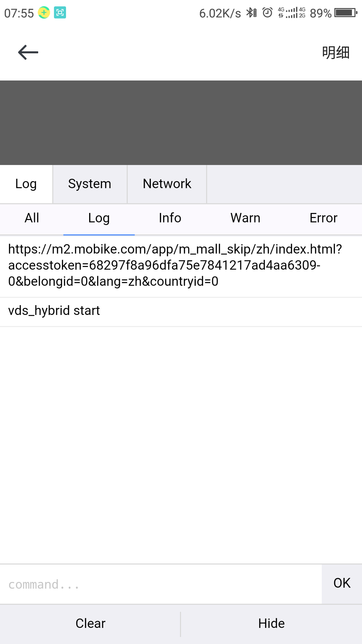Filter logs by Info level

click(x=170, y=218)
